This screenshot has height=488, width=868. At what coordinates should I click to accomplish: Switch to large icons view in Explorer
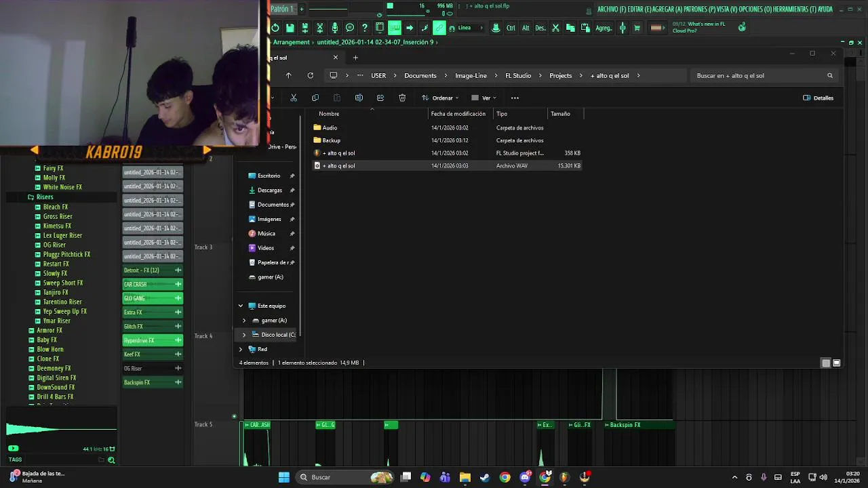pyautogui.click(x=836, y=363)
